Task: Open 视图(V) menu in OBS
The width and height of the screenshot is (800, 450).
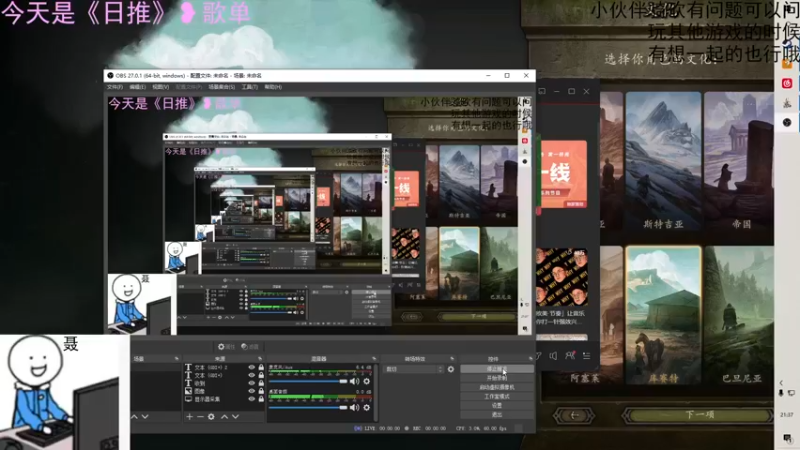Action: [160, 87]
